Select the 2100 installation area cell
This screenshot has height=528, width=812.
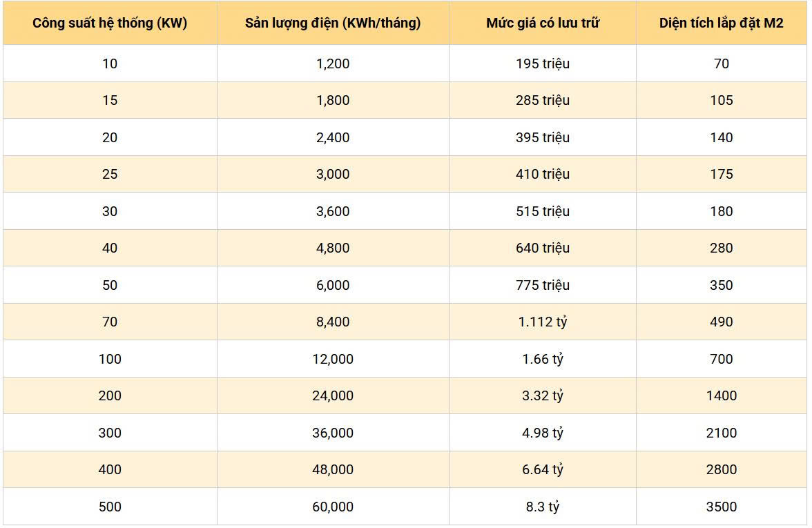(x=721, y=433)
